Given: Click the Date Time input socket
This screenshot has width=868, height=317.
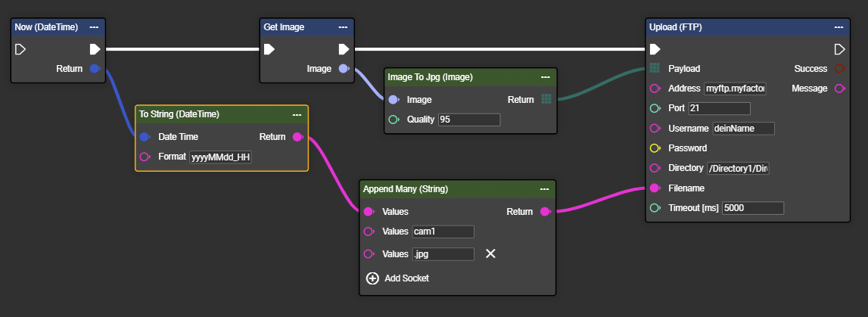Looking at the screenshot, I should click(145, 137).
